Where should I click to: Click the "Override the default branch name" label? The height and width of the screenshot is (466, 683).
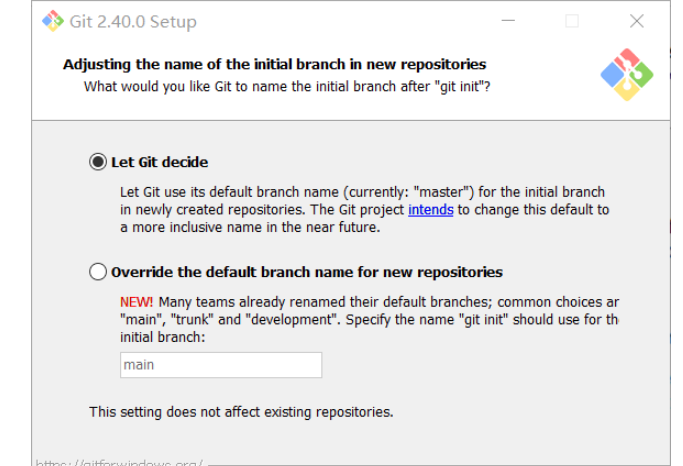(x=306, y=272)
